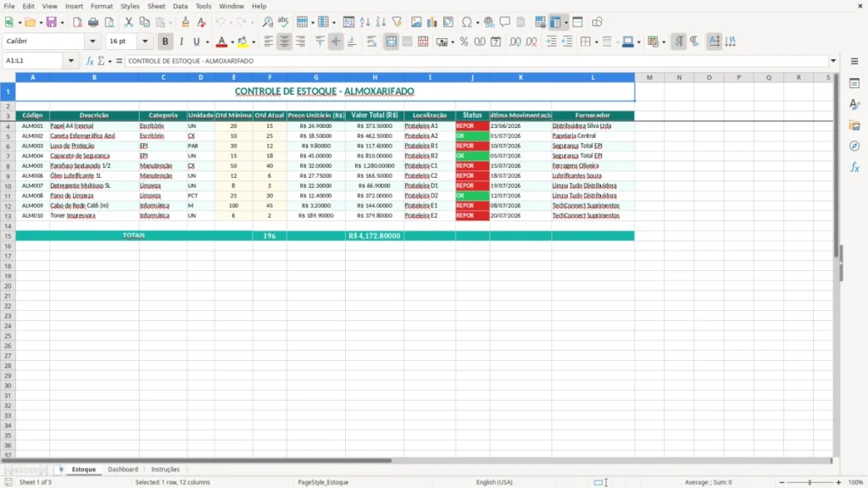This screenshot has width=868, height=488.
Task: Click the AutoFilter funnel icon
Action: 397,22
